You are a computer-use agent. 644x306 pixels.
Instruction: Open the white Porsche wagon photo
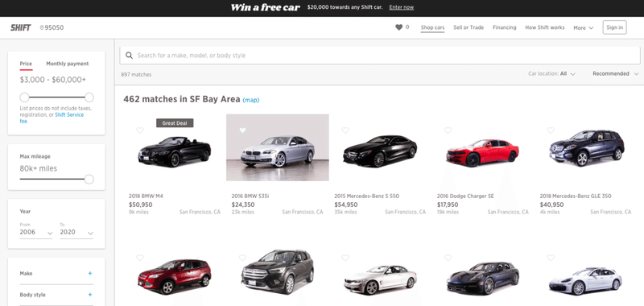(585, 280)
